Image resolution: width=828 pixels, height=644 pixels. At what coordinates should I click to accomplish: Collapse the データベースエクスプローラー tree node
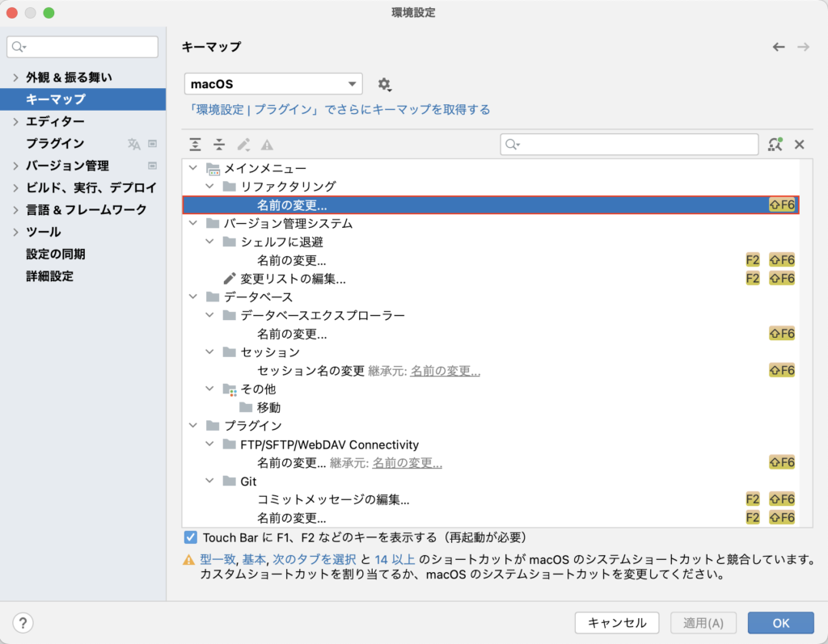209,315
